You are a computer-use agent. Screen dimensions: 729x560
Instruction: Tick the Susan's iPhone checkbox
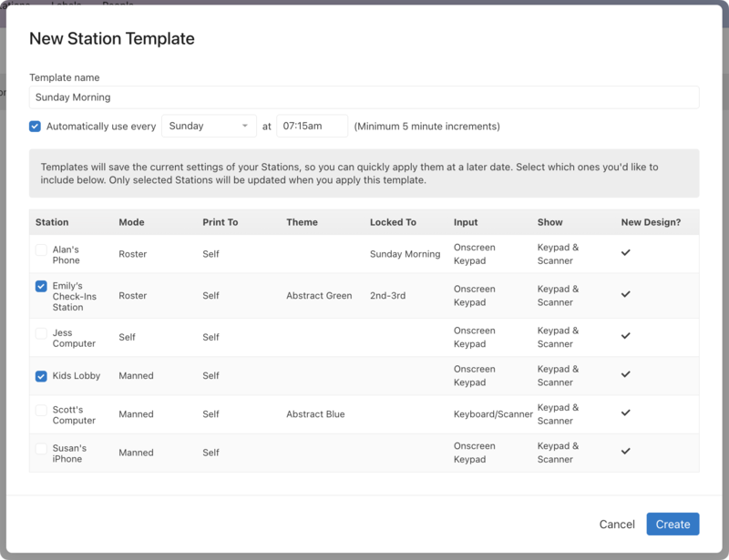coord(41,449)
